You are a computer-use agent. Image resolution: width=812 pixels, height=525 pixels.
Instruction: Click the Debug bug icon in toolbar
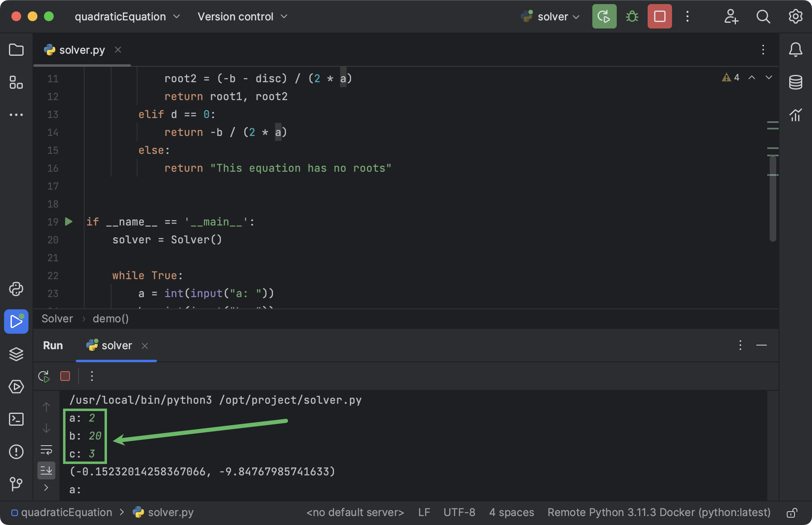(632, 17)
